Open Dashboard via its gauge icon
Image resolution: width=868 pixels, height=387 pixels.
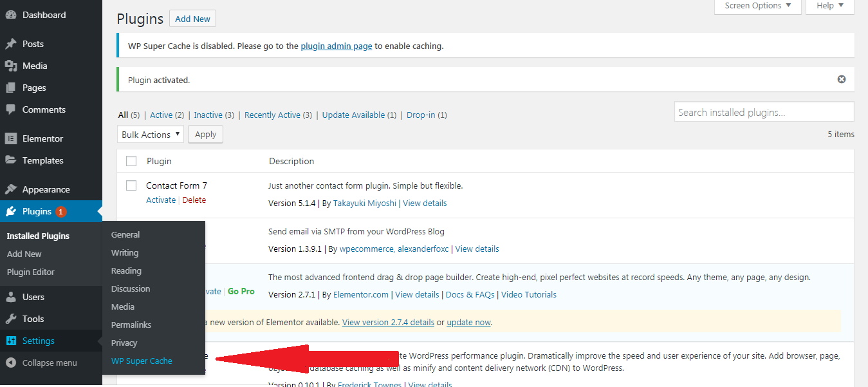pyautogui.click(x=11, y=15)
